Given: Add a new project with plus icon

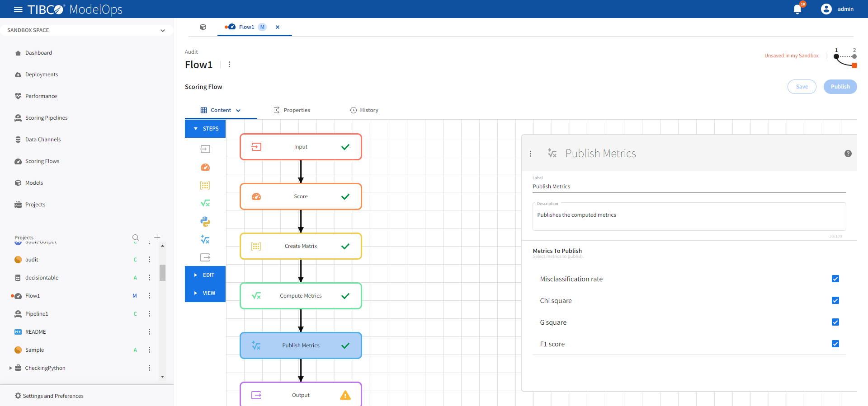Looking at the screenshot, I should [157, 238].
